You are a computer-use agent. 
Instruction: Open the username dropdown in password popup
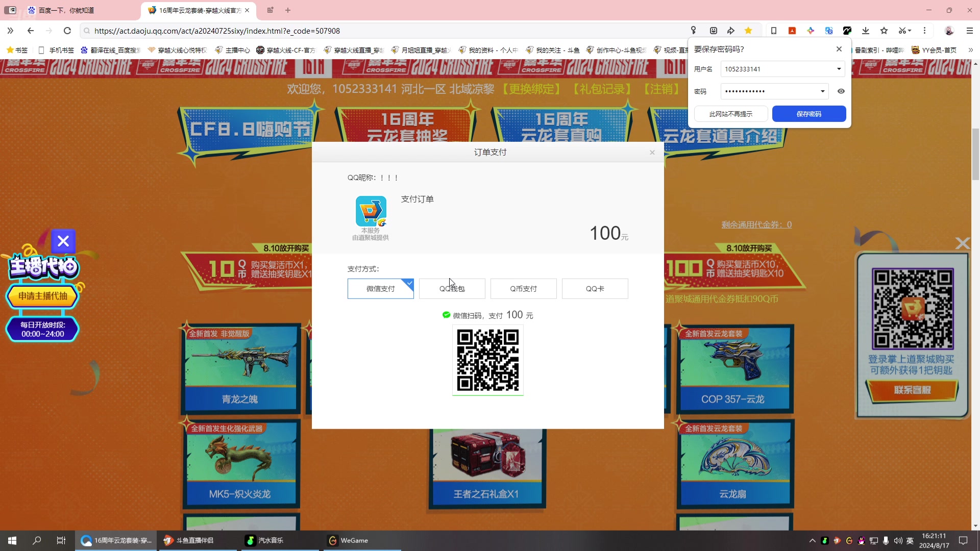click(839, 69)
